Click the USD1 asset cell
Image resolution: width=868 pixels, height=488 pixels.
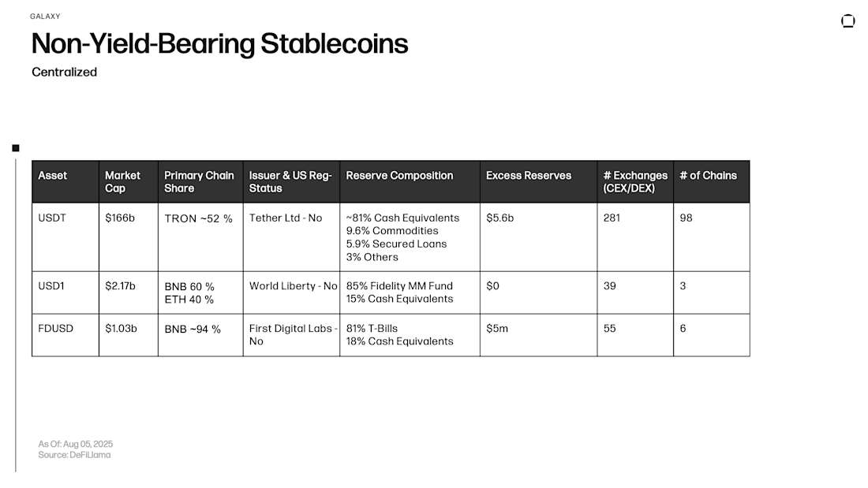pos(52,285)
